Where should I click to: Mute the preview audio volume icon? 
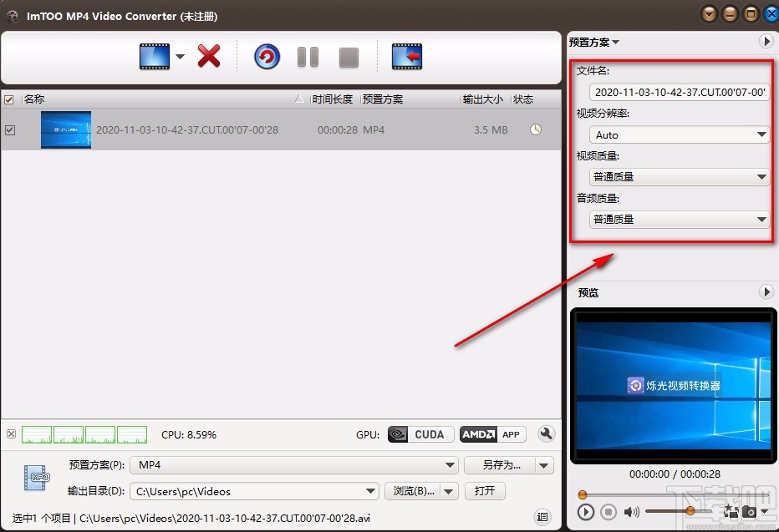pos(631,512)
